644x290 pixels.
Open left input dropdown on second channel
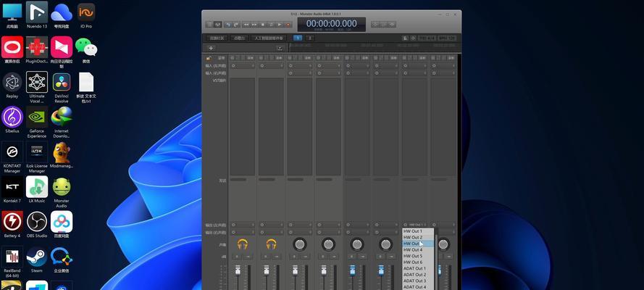pos(271,66)
